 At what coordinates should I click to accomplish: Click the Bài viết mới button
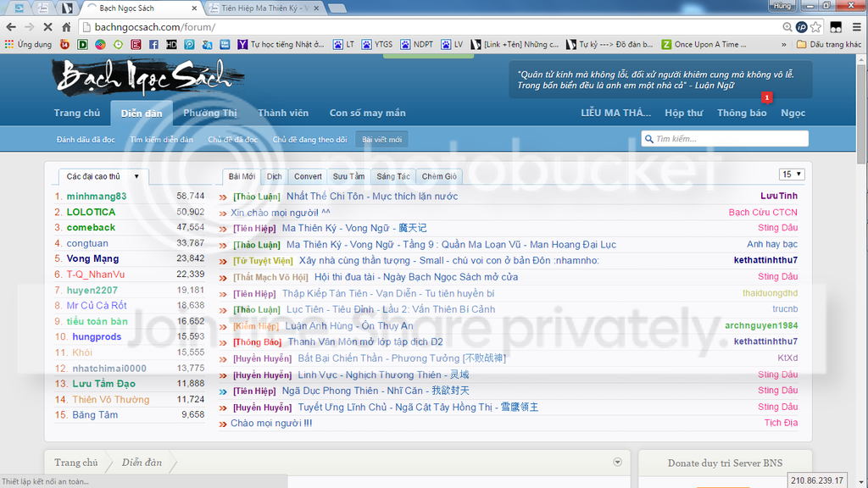pos(382,139)
